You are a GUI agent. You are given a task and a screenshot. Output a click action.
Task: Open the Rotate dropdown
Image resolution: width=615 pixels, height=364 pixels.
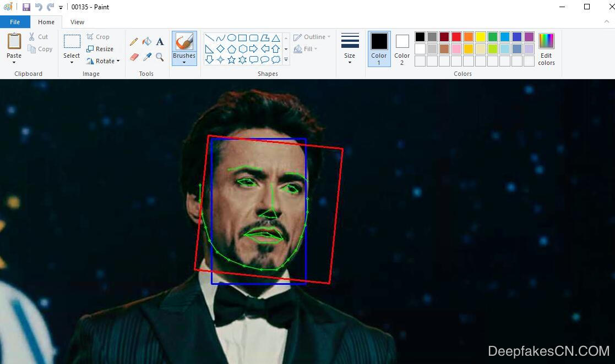tap(103, 61)
